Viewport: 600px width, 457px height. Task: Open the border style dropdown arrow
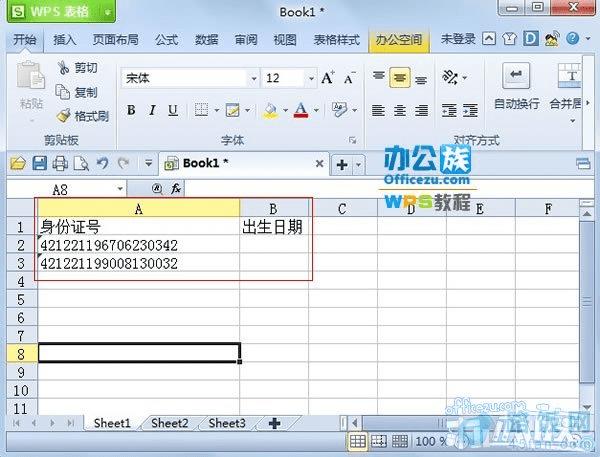[x=217, y=111]
